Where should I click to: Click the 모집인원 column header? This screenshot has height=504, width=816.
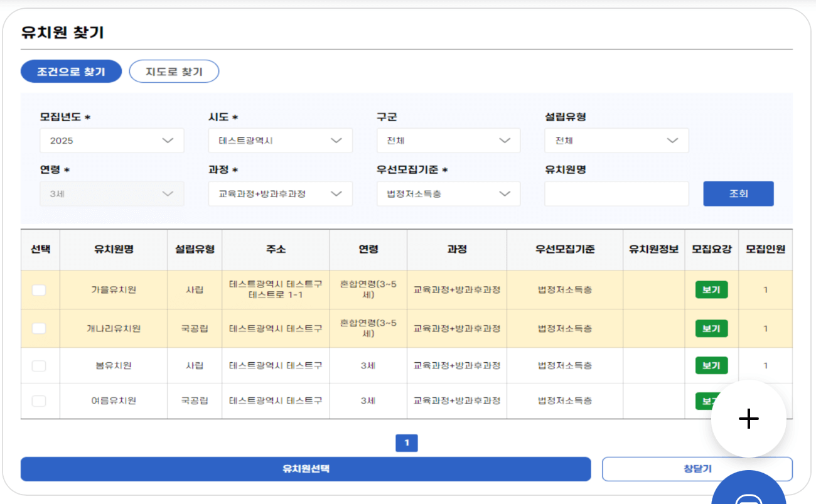click(x=765, y=250)
